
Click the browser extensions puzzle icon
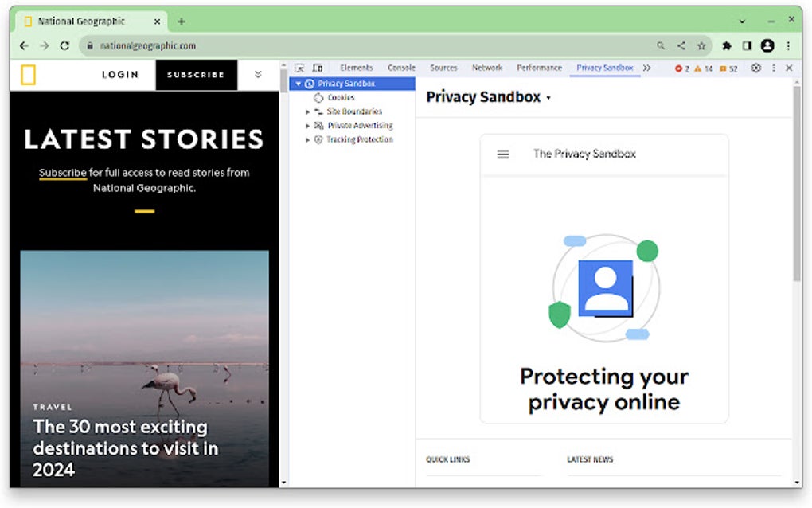pos(727,46)
